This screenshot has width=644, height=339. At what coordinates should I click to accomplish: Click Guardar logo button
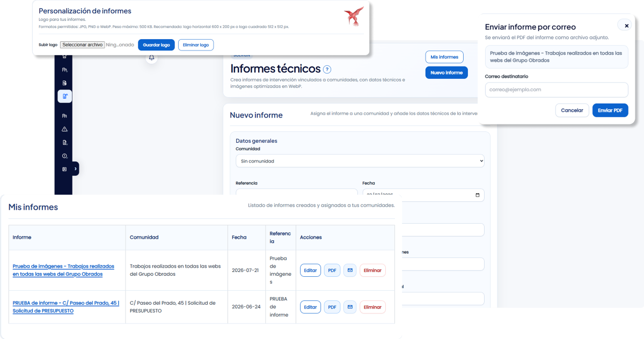coord(156,45)
